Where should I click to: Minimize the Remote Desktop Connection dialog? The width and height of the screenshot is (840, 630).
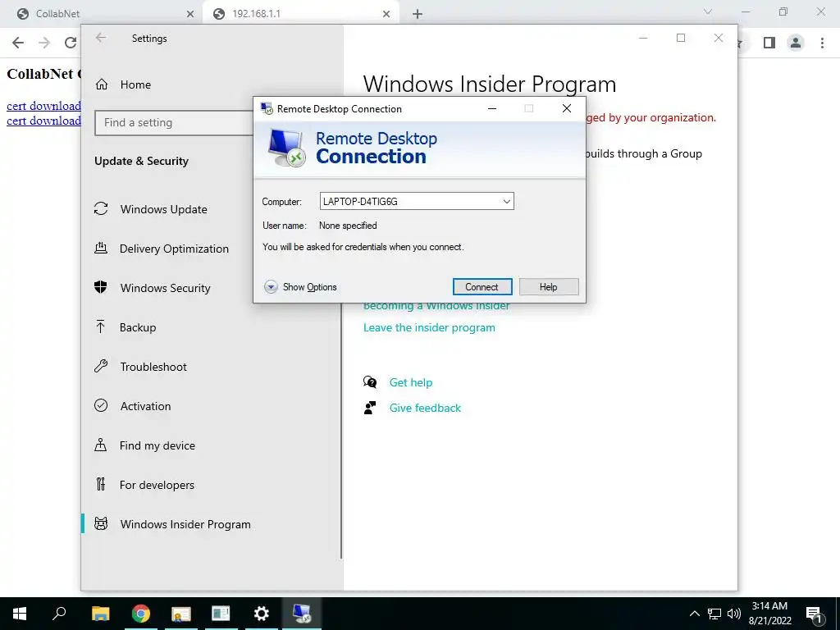pos(492,109)
